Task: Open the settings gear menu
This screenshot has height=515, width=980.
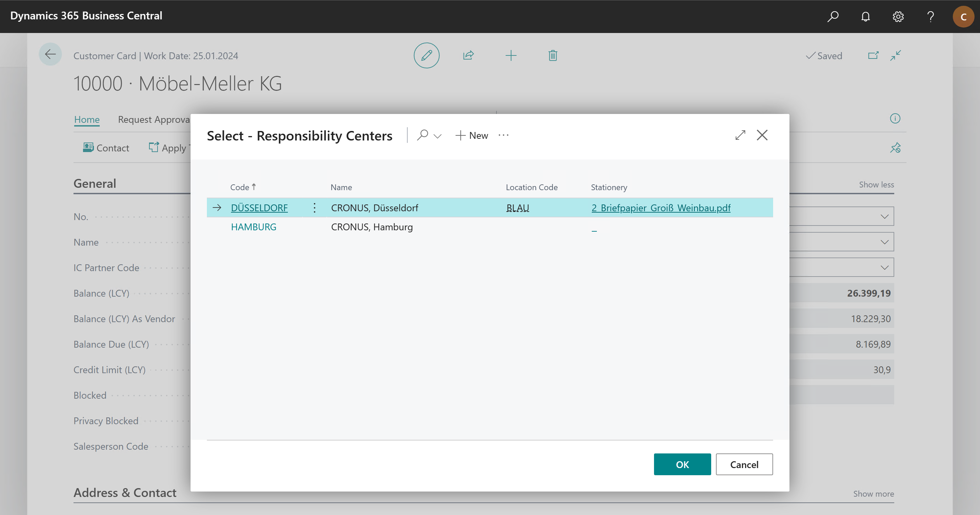Action: (898, 16)
